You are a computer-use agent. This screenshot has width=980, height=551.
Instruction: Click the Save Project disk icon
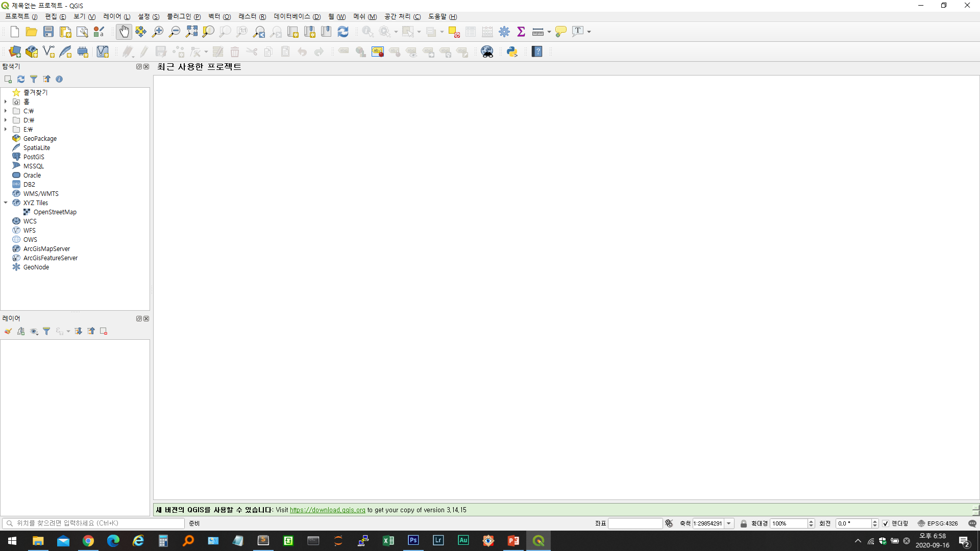(x=48, y=32)
